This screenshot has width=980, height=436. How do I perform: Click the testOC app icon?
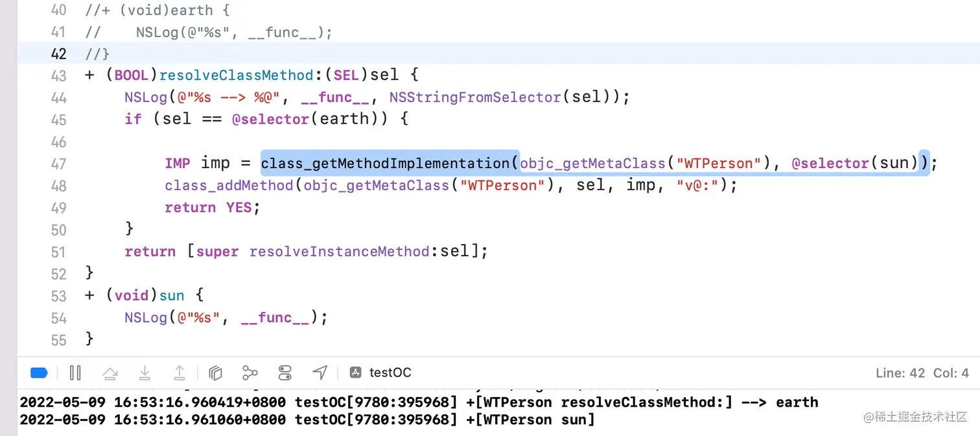pyautogui.click(x=355, y=372)
